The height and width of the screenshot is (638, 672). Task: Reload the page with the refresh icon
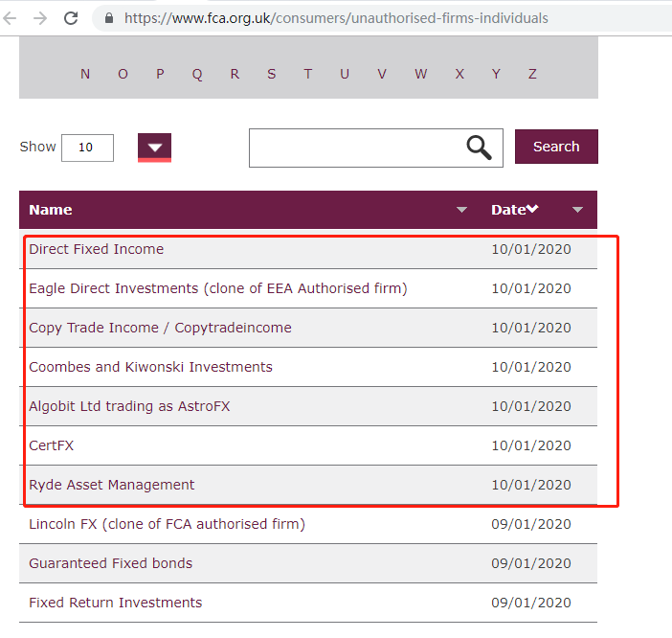(x=71, y=18)
